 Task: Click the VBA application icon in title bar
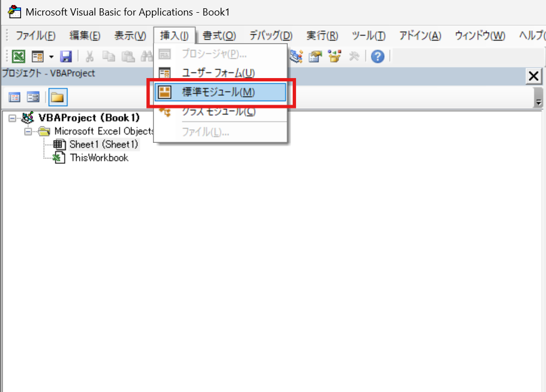coord(14,12)
